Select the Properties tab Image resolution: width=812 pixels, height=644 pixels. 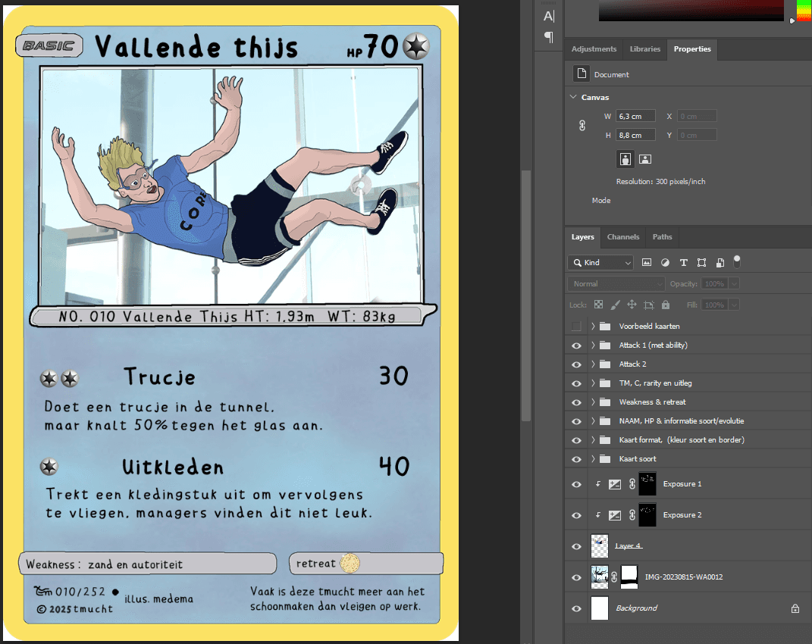[x=692, y=48]
